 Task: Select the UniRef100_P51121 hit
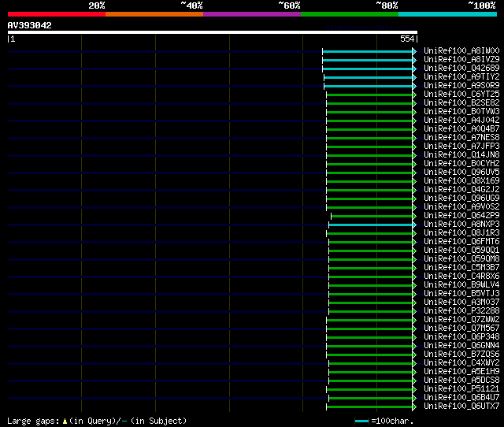pos(461,389)
